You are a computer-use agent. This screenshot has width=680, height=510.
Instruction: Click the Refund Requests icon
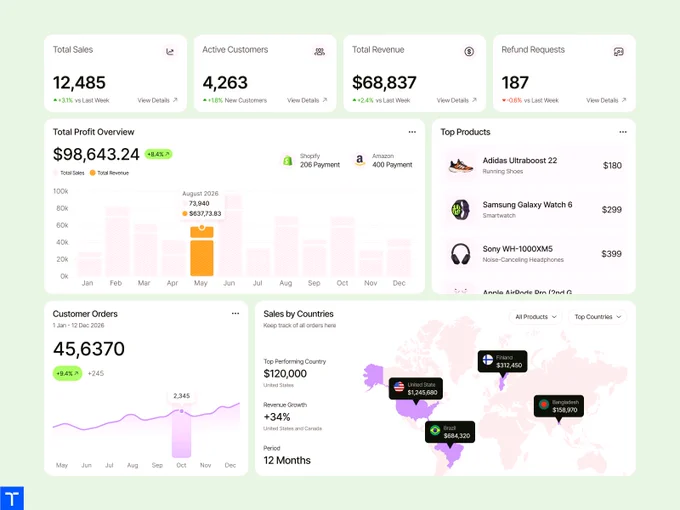tap(618, 52)
